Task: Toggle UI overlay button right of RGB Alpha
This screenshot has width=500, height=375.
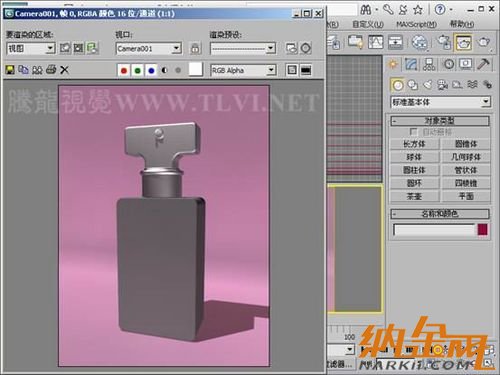Action: pyautogui.click(x=292, y=70)
